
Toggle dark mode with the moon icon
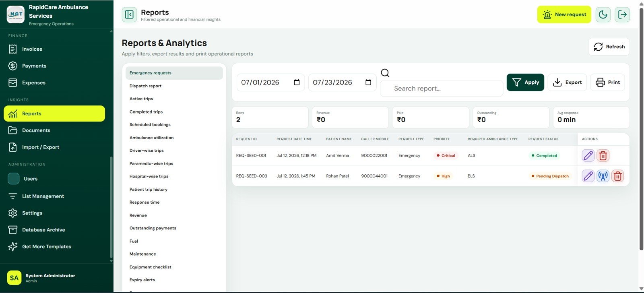coord(603,14)
